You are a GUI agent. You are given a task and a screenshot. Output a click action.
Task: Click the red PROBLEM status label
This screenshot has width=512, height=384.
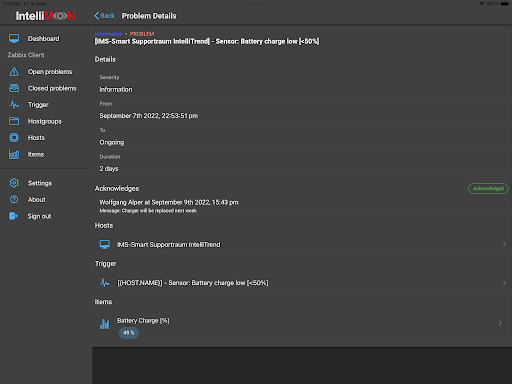tap(142, 34)
